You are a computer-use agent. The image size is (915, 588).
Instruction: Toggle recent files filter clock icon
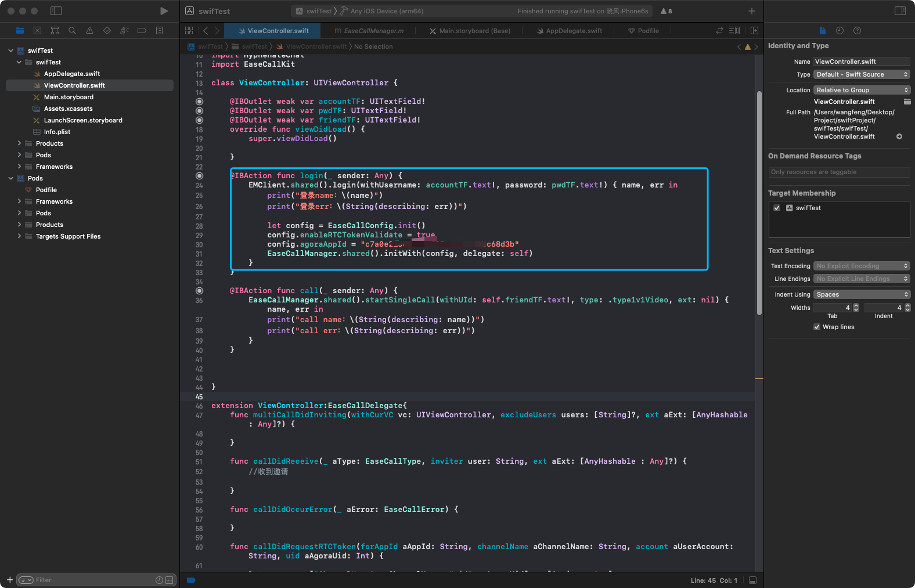[159, 580]
